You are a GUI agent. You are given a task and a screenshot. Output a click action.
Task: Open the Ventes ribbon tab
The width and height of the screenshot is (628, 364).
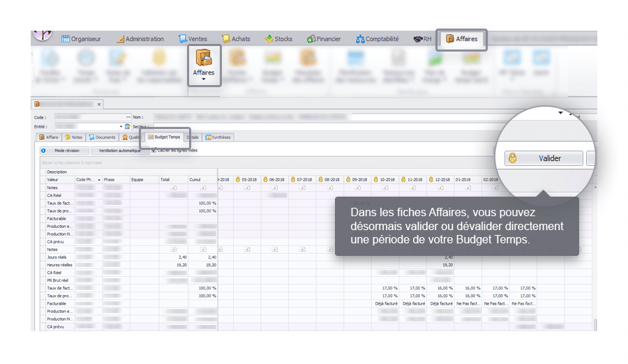(x=193, y=39)
